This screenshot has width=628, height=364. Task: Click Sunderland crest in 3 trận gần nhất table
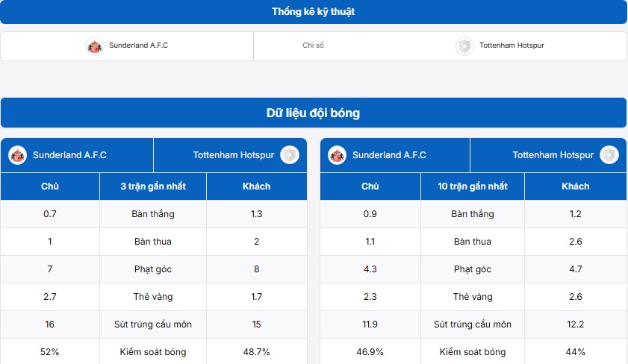tap(18, 155)
